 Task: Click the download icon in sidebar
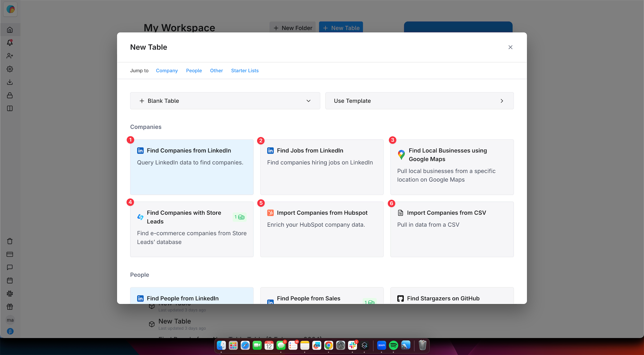click(10, 82)
